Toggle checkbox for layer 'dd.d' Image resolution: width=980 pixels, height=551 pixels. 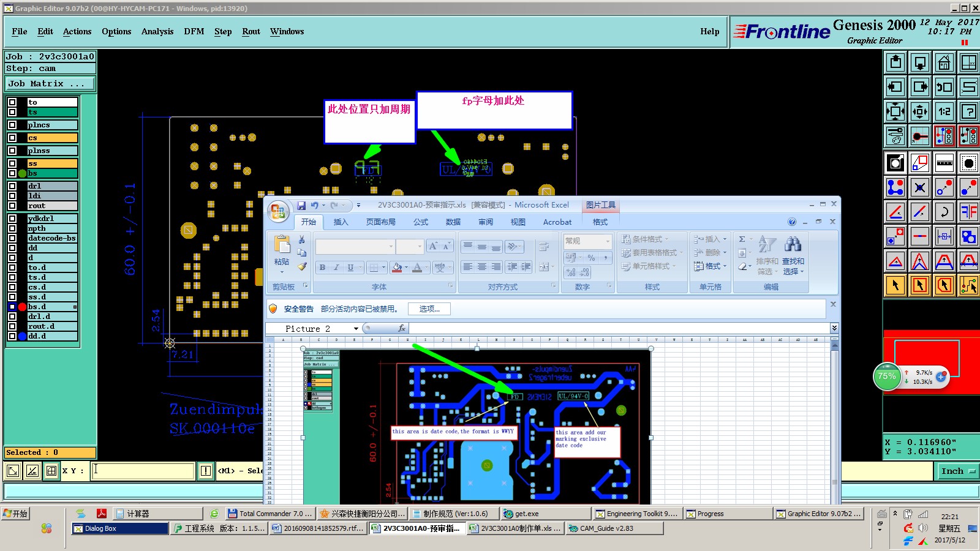(12, 336)
